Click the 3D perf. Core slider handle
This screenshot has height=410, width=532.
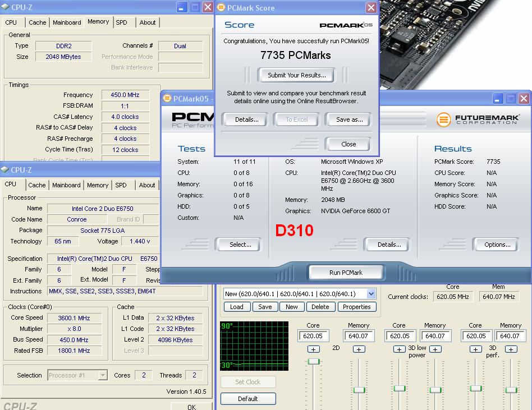[476, 388]
